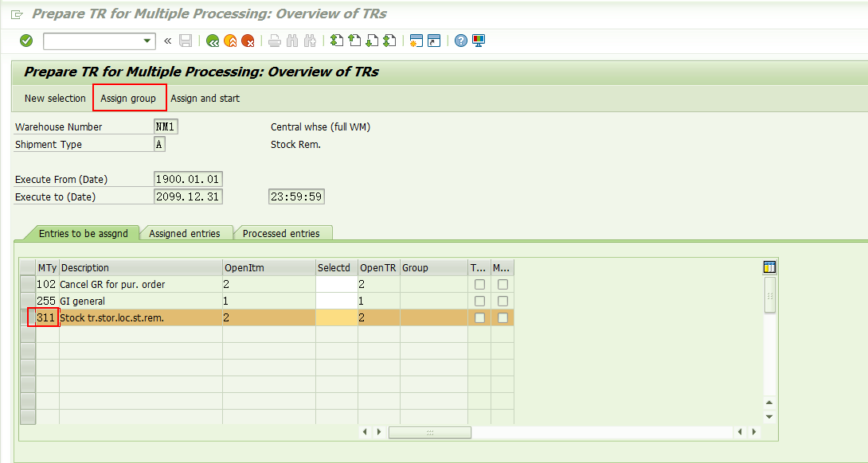This screenshot has height=463, width=868.
Task: Click right arrow at far end of horizontal scroll
Action: (x=753, y=432)
